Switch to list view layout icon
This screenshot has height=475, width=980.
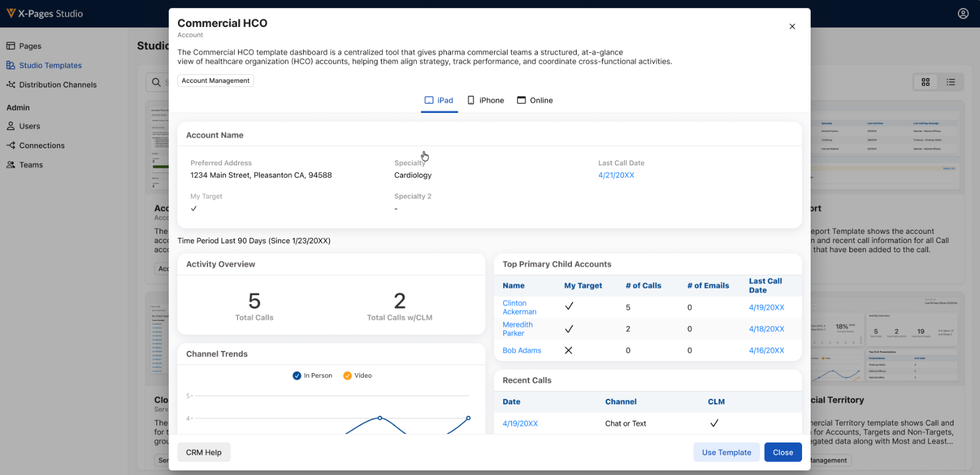[951, 82]
